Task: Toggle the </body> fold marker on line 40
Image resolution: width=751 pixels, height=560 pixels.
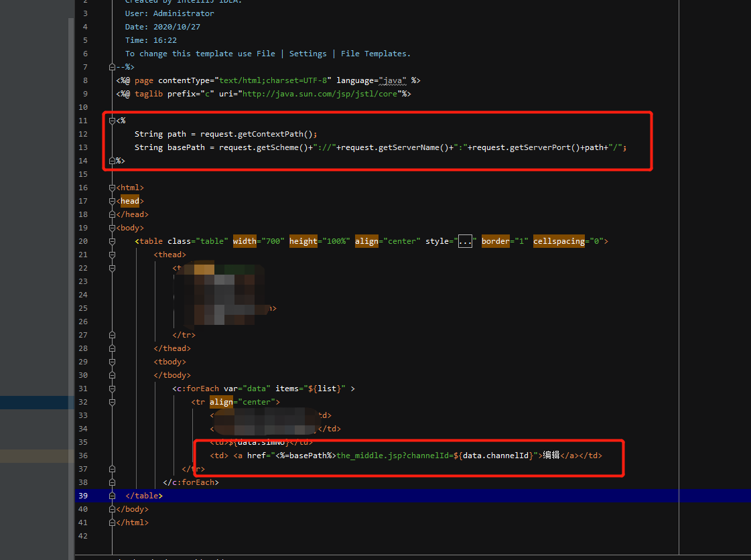Action: (x=112, y=509)
